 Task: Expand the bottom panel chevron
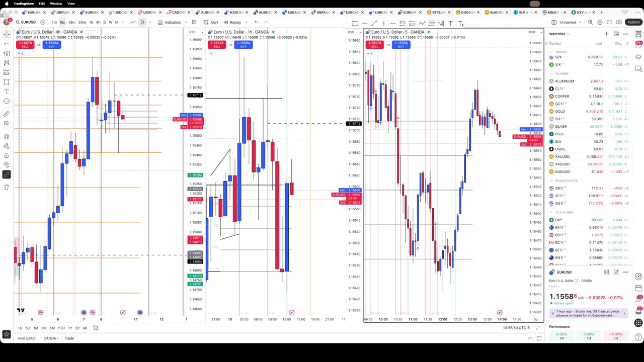(530, 338)
